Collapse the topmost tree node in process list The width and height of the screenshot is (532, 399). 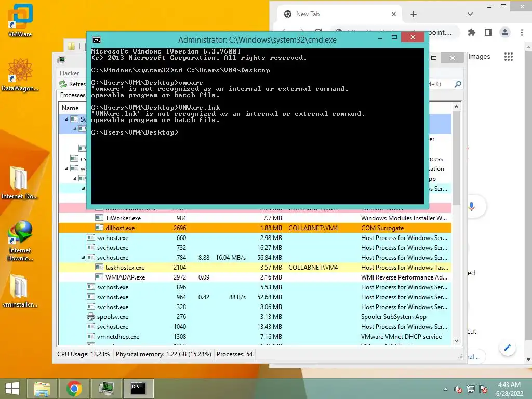tap(66, 119)
